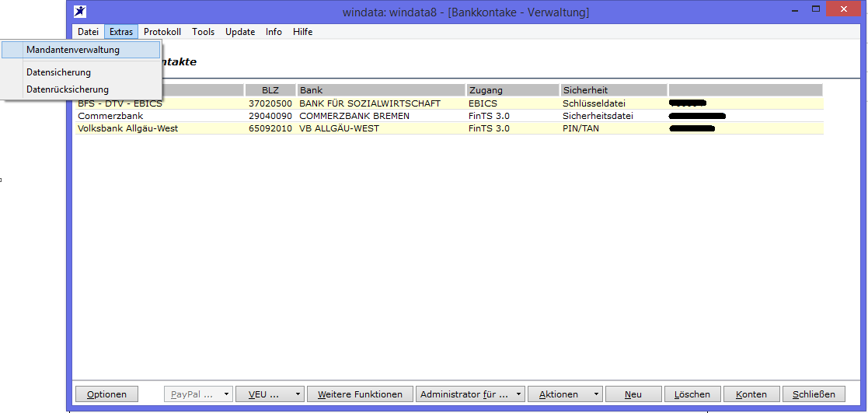Select the Volksbank Allgäu-West row
Screen dimensions: 868x413
tap(449, 128)
